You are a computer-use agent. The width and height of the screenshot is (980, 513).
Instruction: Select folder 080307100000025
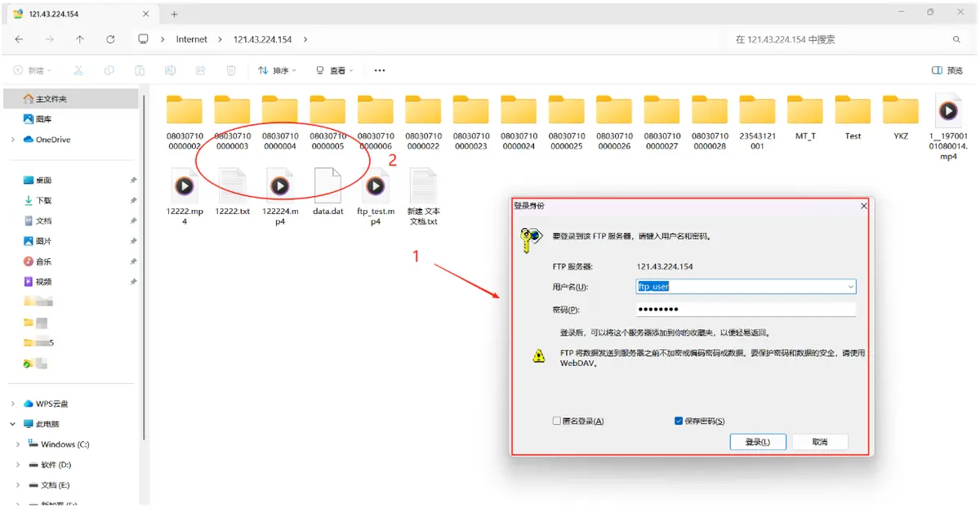tap(567, 123)
